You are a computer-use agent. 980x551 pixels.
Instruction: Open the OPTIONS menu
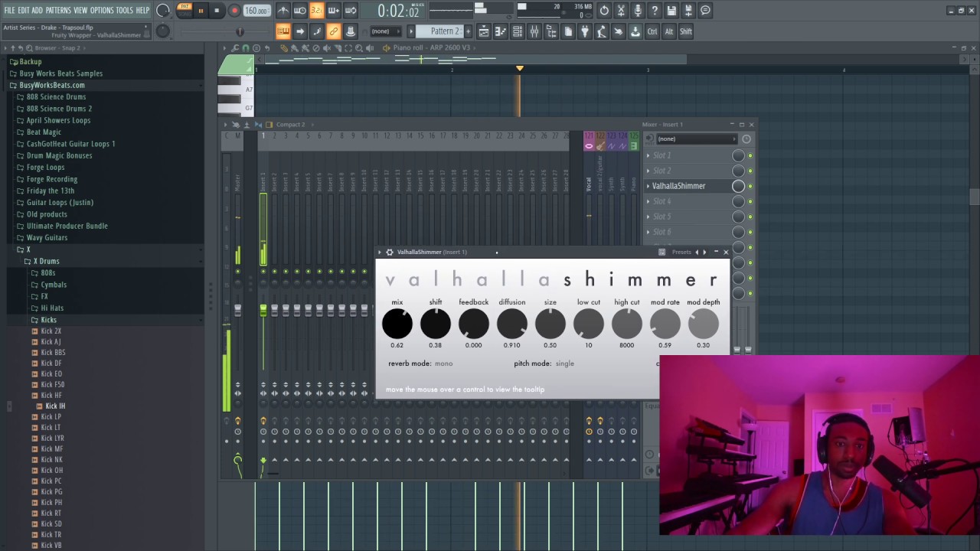[102, 10]
